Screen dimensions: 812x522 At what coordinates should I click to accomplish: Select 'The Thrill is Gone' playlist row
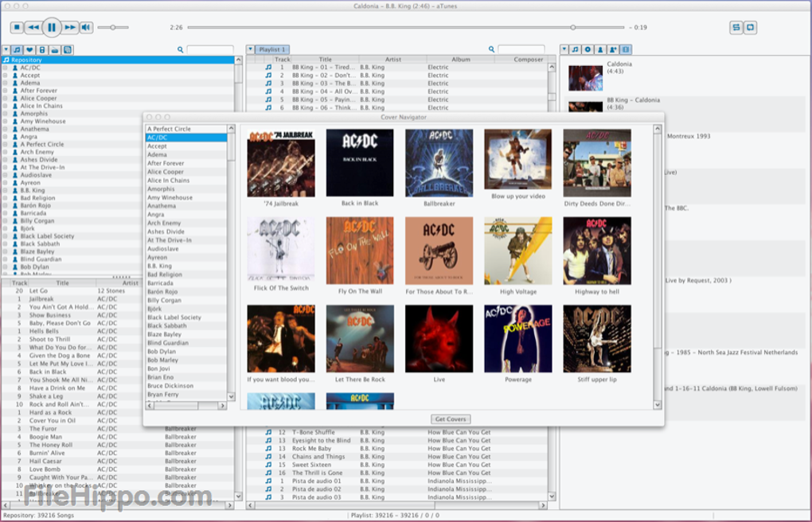[396, 473]
